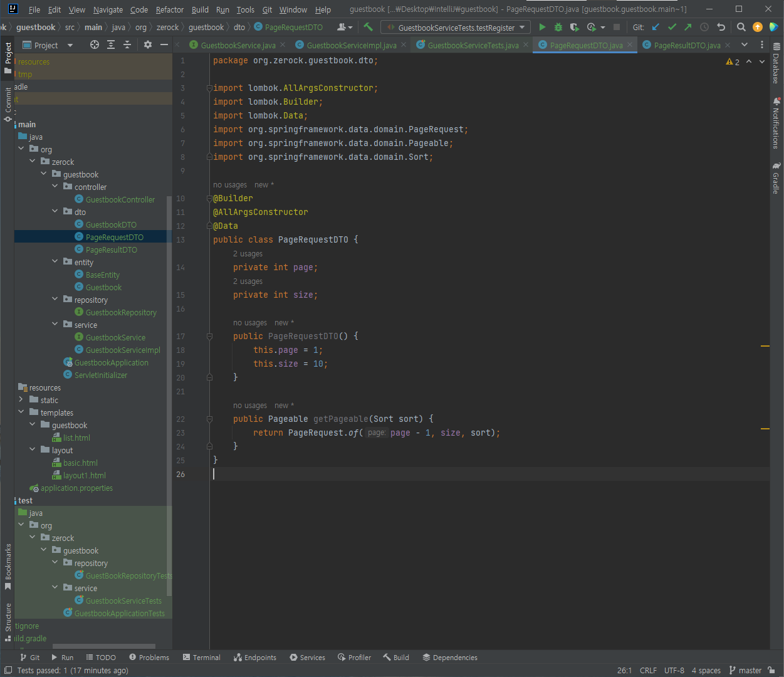Start debugging with the bug icon

click(558, 27)
